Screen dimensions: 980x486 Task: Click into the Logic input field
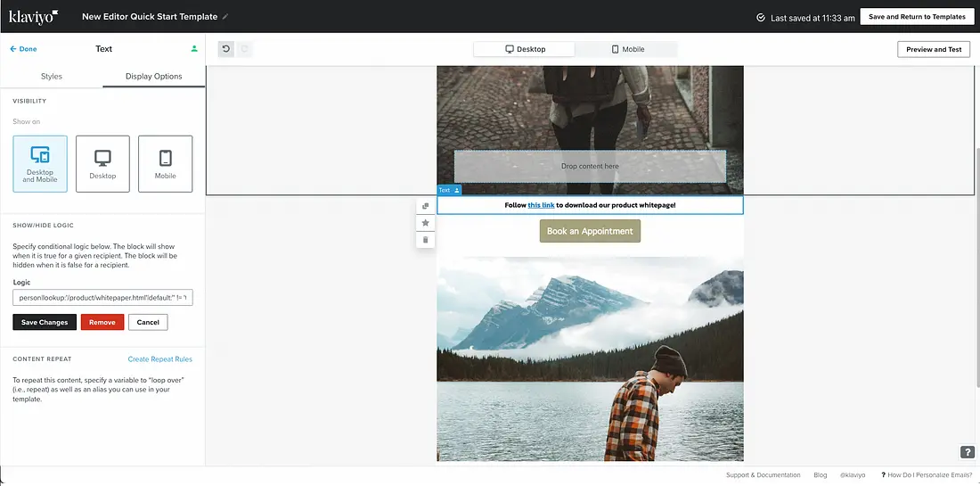pyautogui.click(x=102, y=298)
